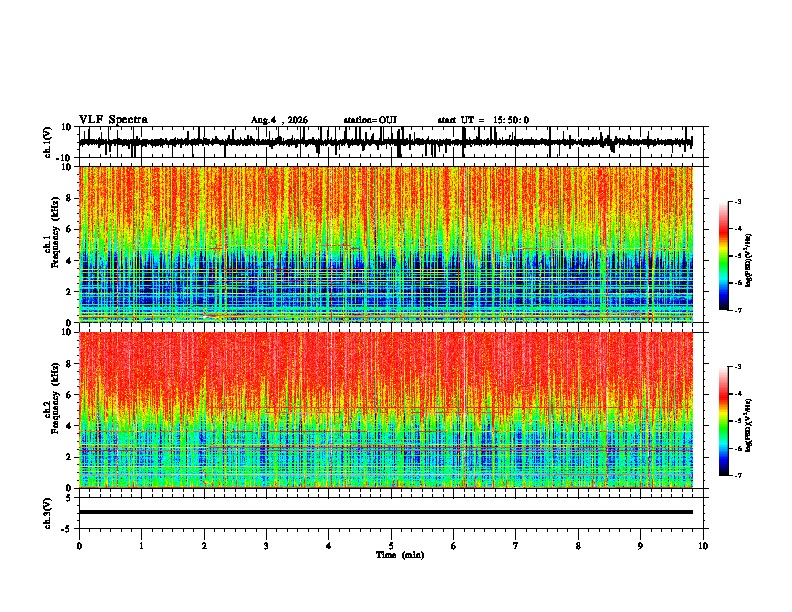
Task: Click the -5 tick label on the ch.3(V) axis
Action: tap(67, 529)
